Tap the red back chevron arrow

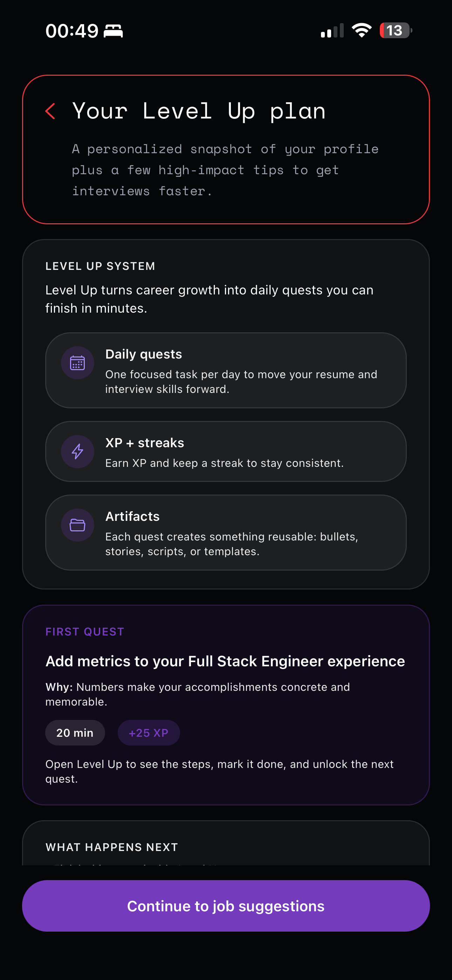(50, 111)
